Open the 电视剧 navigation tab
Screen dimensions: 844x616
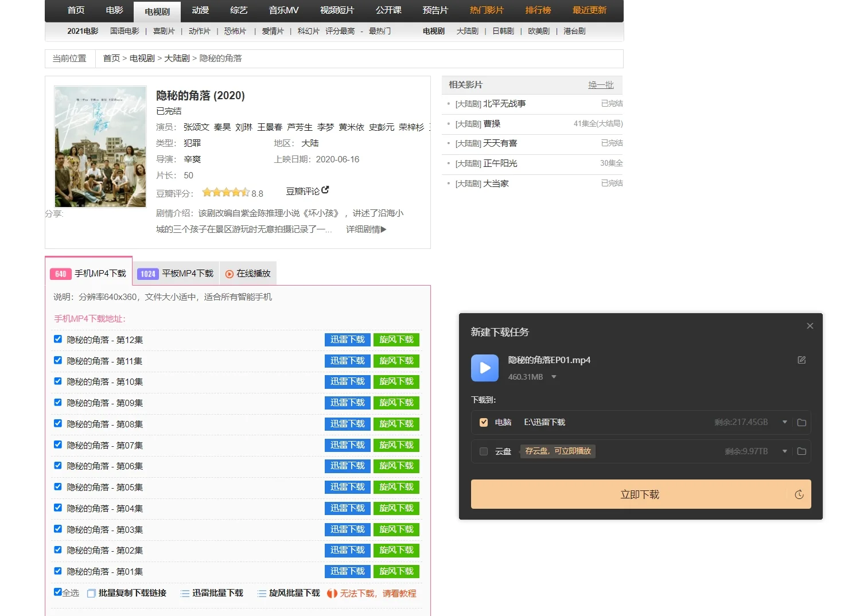pos(157,11)
